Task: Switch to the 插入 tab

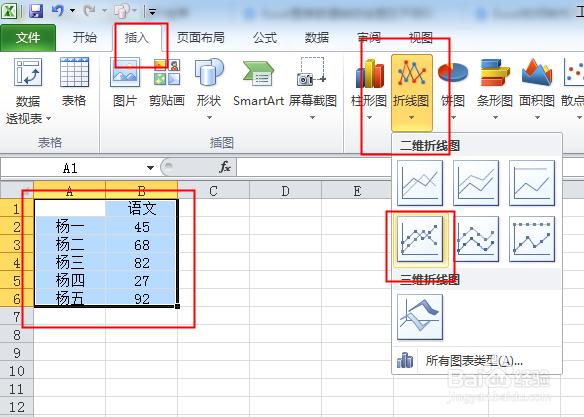Action: [x=137, y=38]
